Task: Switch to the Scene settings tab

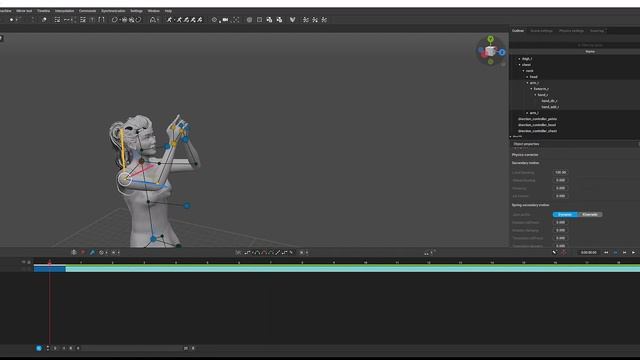Action: tap(541, 31)
